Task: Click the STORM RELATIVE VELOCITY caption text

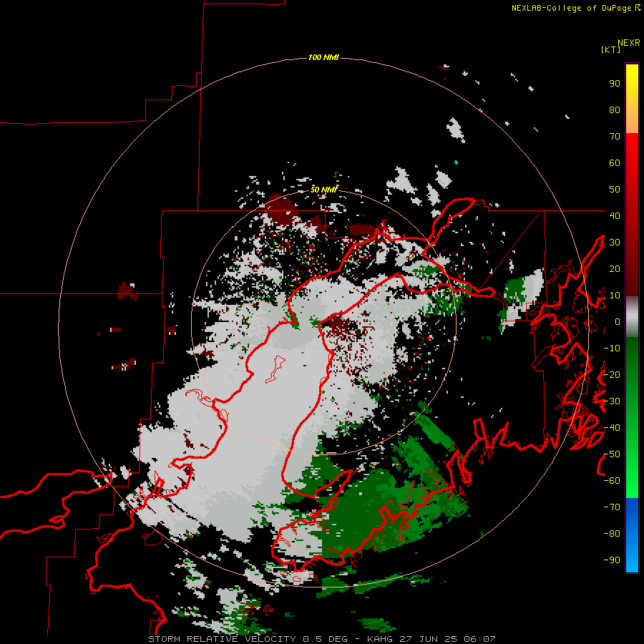Action: (222, 639)
